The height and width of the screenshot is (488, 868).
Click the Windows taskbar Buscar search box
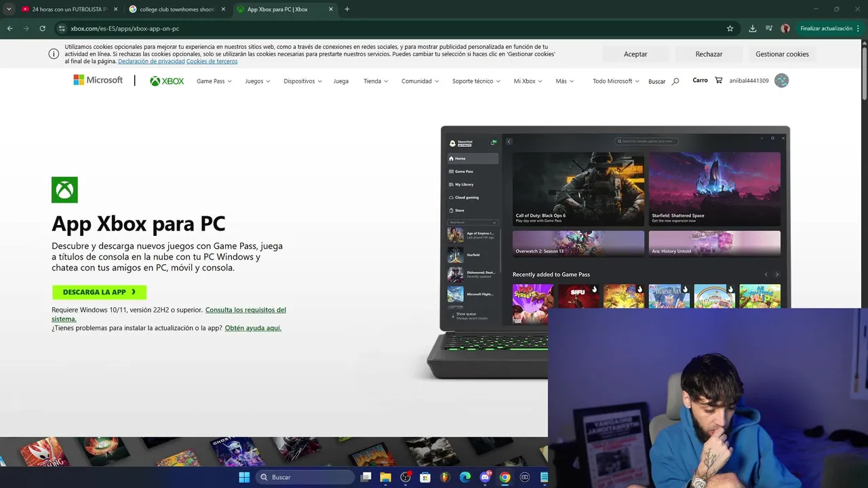coord(305,477)
